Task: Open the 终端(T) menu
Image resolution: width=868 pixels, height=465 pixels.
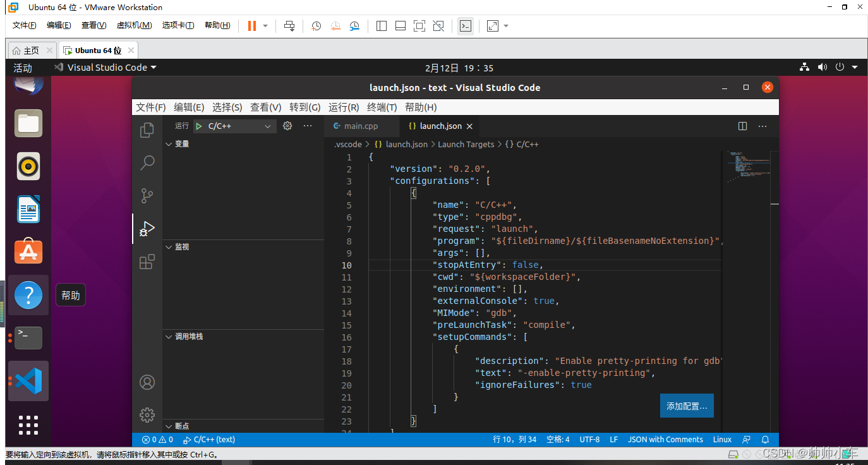Action: point(382,107)
